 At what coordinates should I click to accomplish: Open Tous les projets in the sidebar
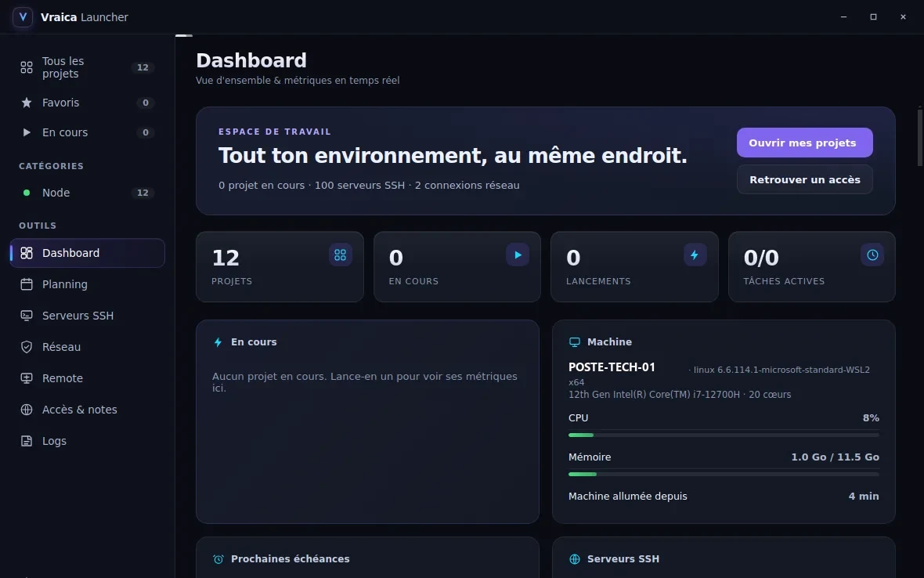click(87, 68)
